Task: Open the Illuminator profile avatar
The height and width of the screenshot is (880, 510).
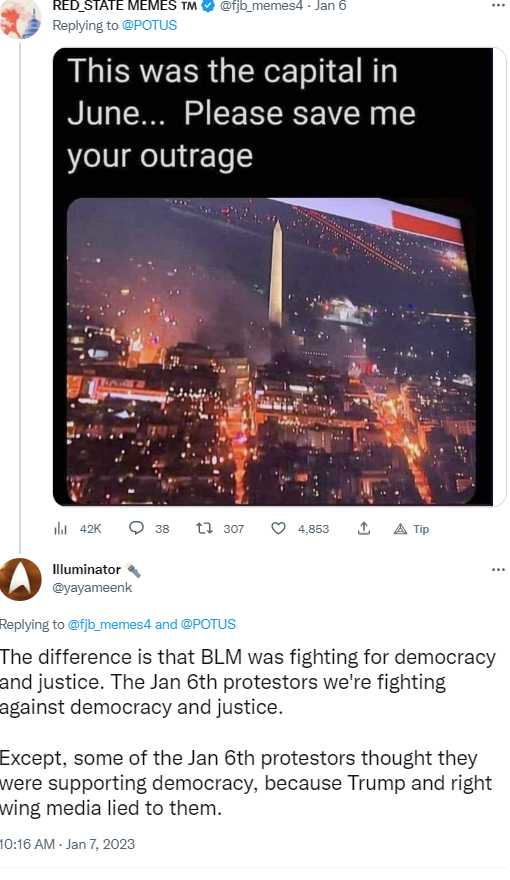Action: click(21, 579)
